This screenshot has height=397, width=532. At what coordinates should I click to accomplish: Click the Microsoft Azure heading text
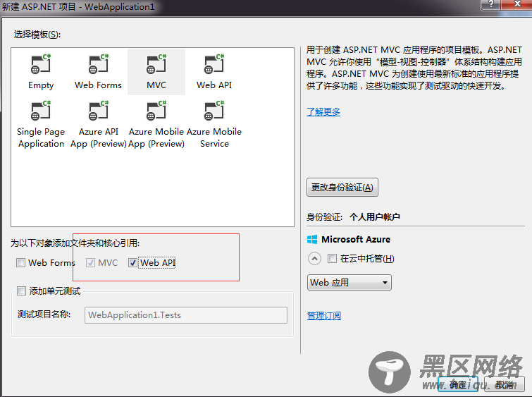coord(356,240)
